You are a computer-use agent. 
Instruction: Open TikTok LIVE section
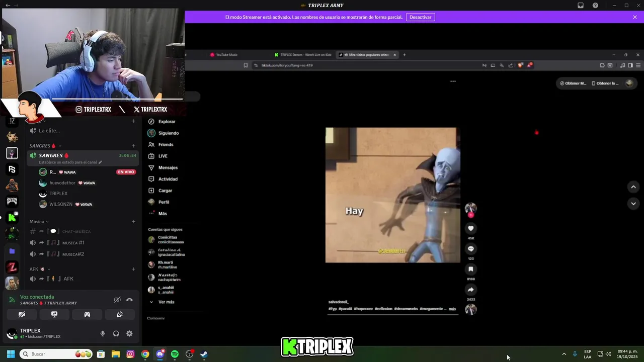[158, 156]
